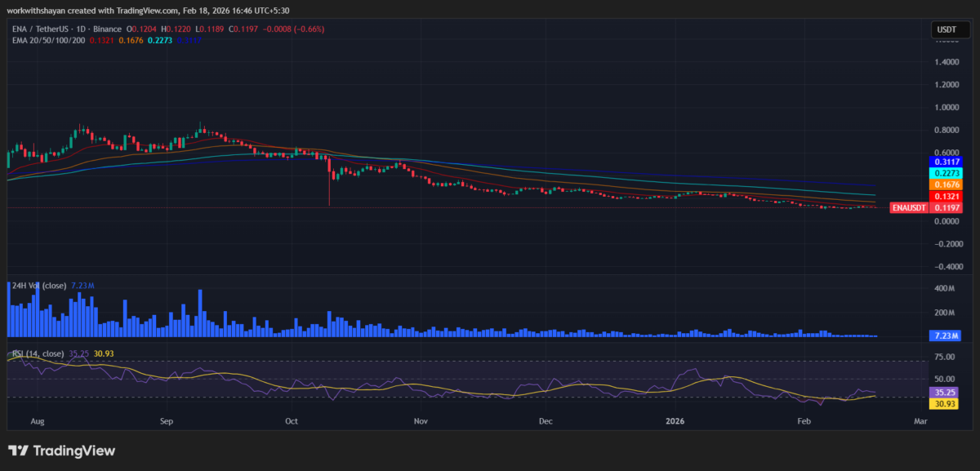Click the Oct label on the time axis
Image resolution: width=980 pixels, height=471 pixels.
click(x=291, y=421)
